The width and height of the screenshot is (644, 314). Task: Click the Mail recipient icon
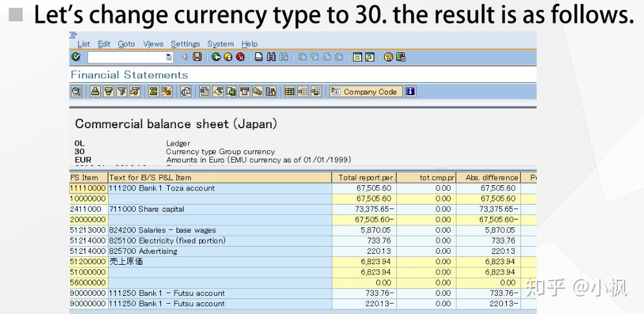coord(244,92)
